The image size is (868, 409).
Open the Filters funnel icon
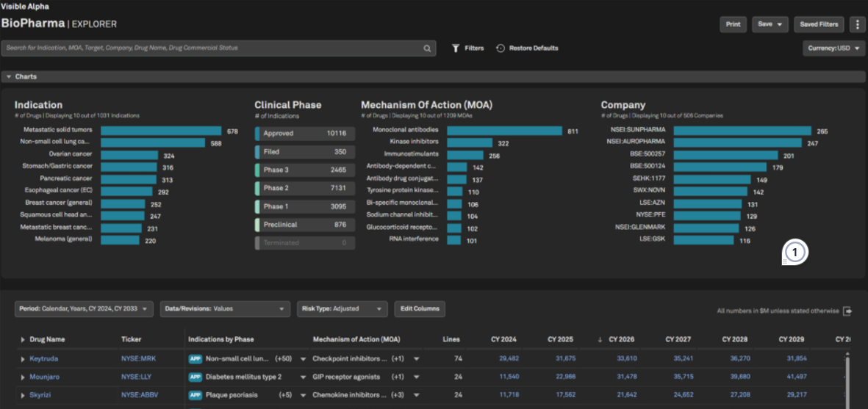[456, 48]
